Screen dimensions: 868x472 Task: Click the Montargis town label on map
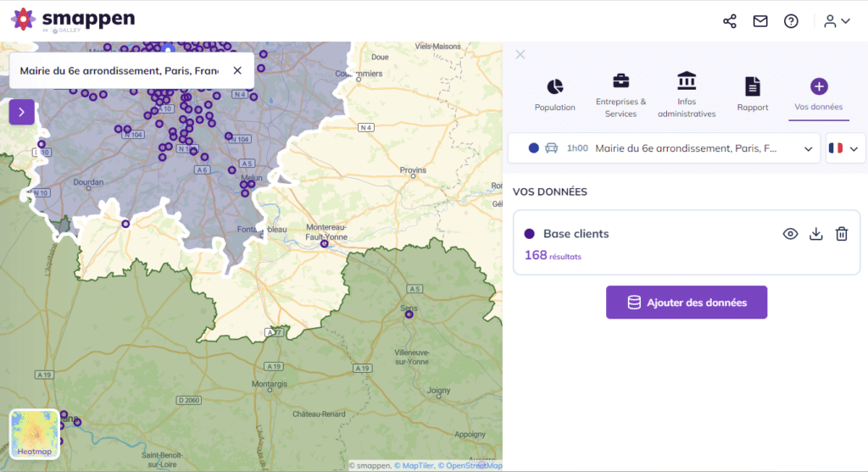[270, 384]
